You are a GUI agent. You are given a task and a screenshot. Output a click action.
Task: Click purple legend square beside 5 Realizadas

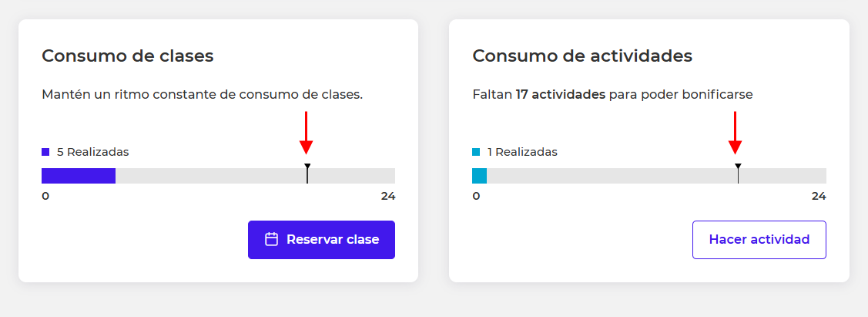tap(45, 152)
